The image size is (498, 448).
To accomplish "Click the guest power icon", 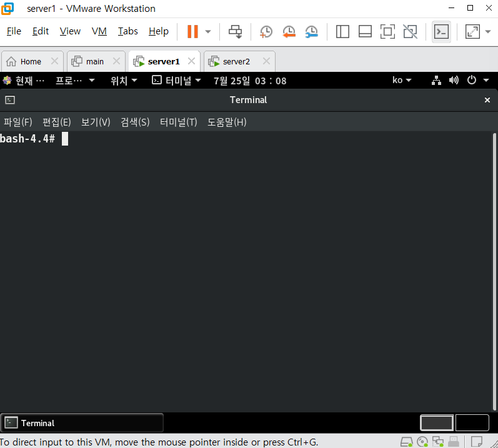I will [472, 80].
